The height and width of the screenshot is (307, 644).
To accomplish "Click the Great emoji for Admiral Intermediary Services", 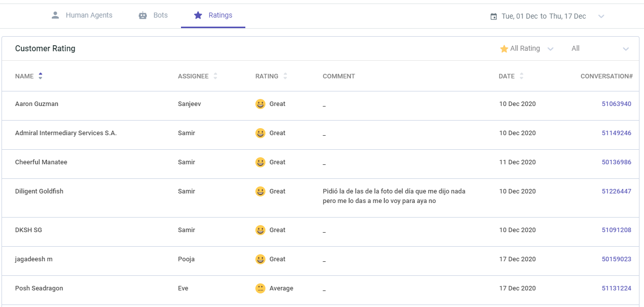I will tap(260, 133).
